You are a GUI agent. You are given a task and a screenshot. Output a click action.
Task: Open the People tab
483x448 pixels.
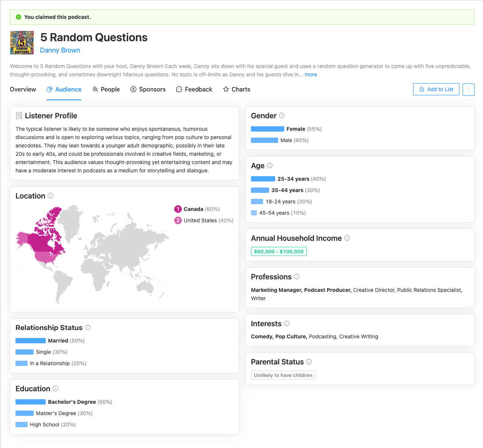tap(106, 89)
